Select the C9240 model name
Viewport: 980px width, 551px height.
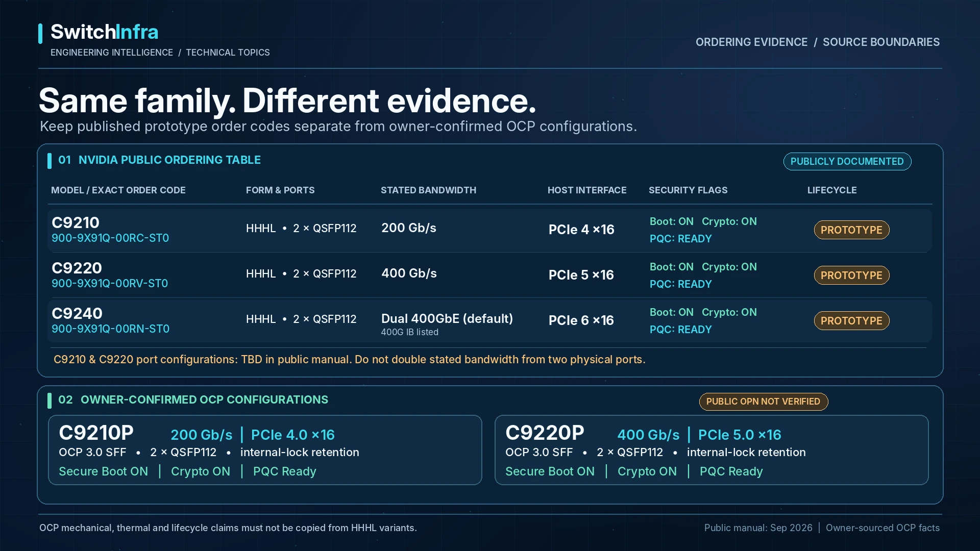tap(77, 313)
